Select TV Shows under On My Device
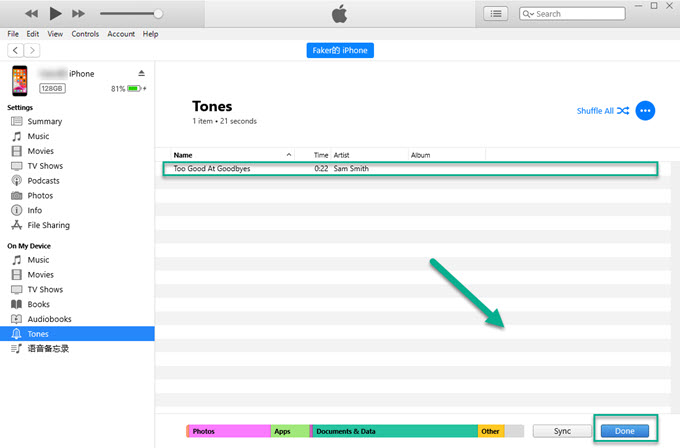680x448 pixels. (x=45, y=289)
